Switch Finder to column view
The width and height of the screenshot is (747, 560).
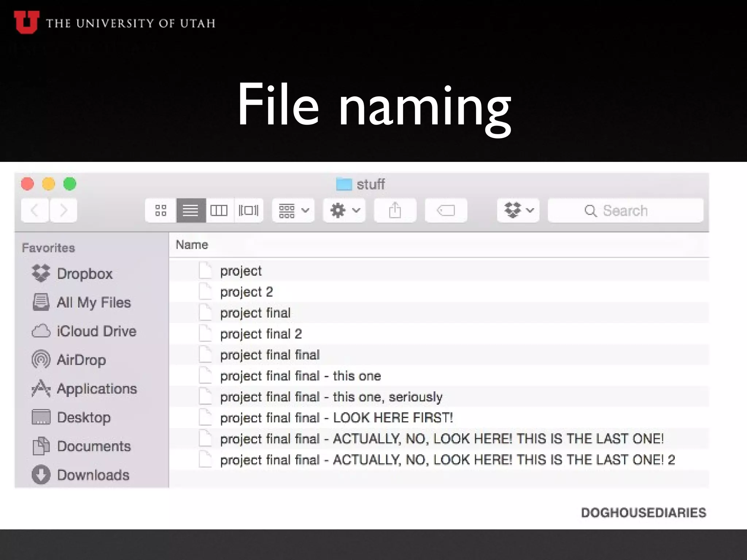(x=219, y=210)
